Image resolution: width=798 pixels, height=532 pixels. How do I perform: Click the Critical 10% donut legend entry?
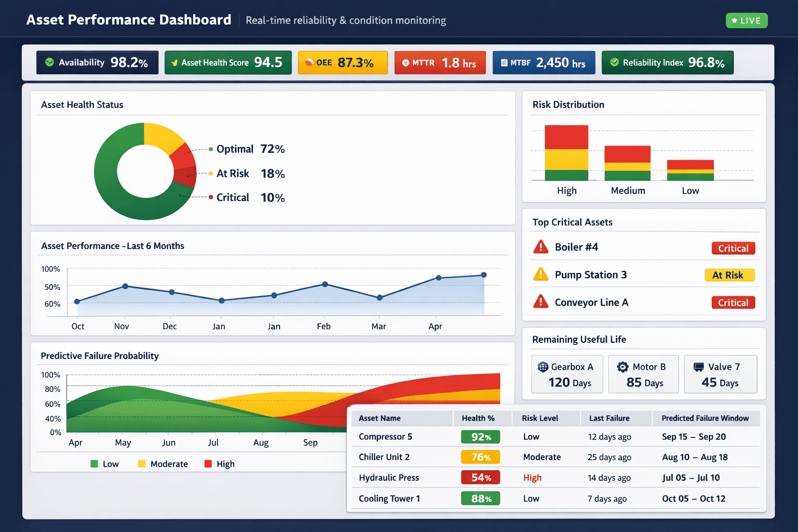[x=247, y=197]
